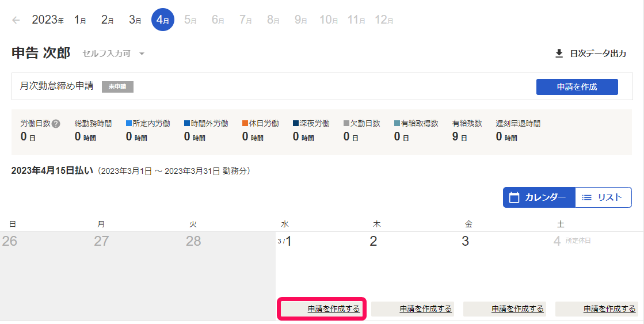This screenshot has width=644, height=324.
Task: Click the back arrow beside 2023年
Action: click(16, 20)
